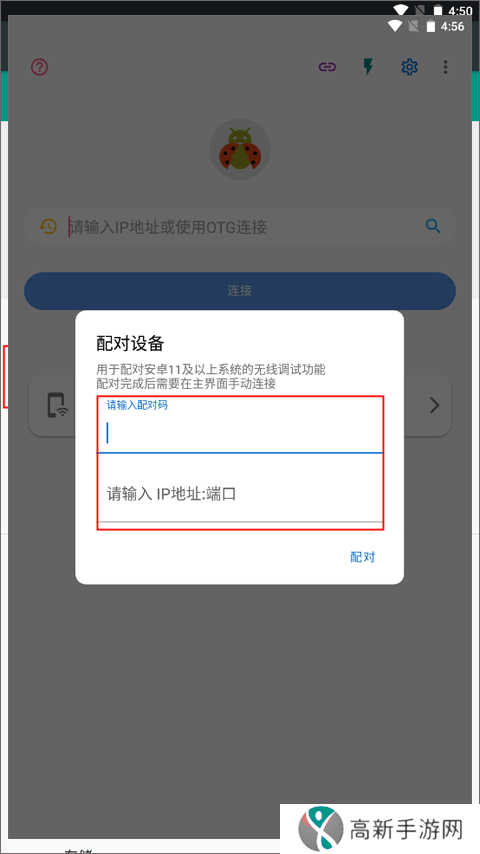
Task: Tap the purple link pairing icon
Action: pyautogui.click(x=327, y=67)
